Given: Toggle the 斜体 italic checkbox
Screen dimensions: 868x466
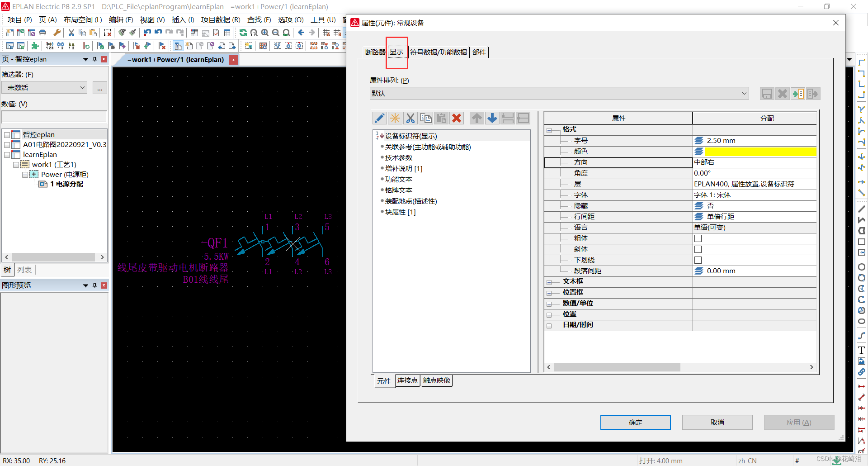Looking at the screenshot, I should (x=698, y=249).
